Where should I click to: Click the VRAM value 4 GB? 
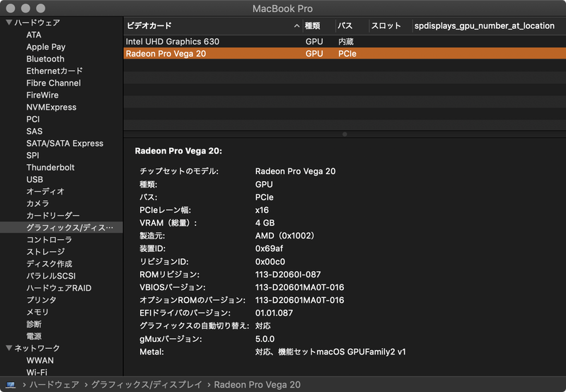(x=265, y=223)
